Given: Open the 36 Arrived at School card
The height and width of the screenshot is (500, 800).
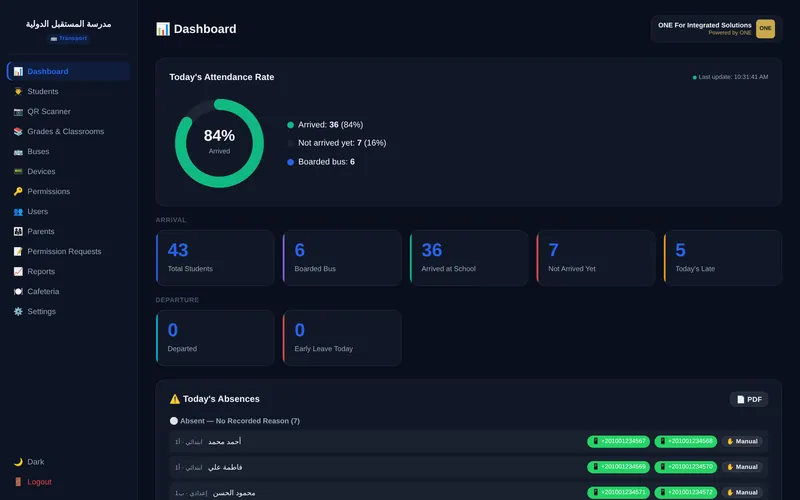Looking at the screenshot, I should tap(469, 258).
